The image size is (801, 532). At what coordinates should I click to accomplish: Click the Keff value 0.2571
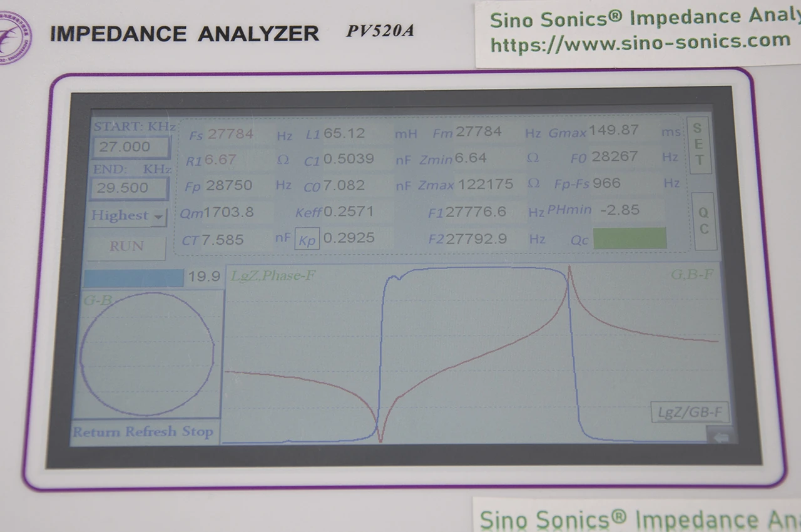[349, 212]
